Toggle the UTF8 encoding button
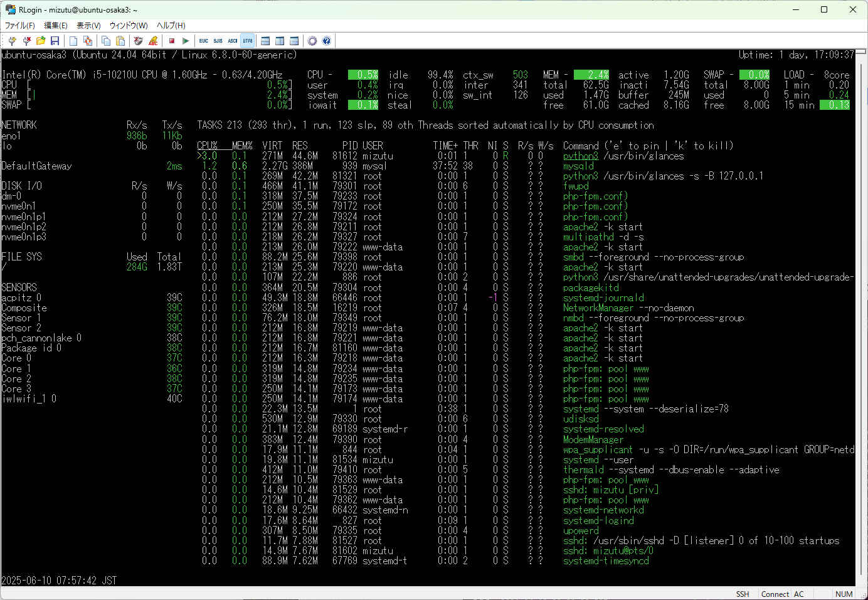868x600 pixels. click(x=248, y=41)
